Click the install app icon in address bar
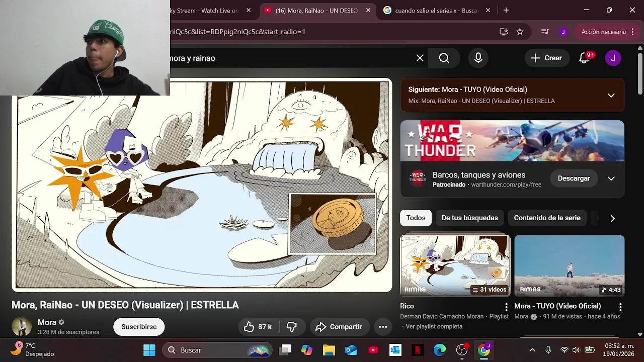 coord(504,32)
